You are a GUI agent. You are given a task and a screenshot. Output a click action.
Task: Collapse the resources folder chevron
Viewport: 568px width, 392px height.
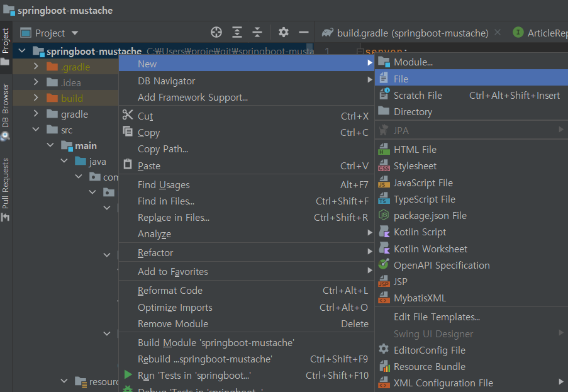coord(64,381)
